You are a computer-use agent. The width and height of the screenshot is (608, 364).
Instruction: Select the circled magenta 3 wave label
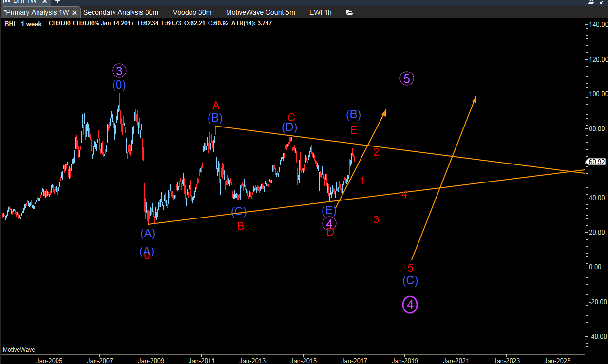[119, 71]
